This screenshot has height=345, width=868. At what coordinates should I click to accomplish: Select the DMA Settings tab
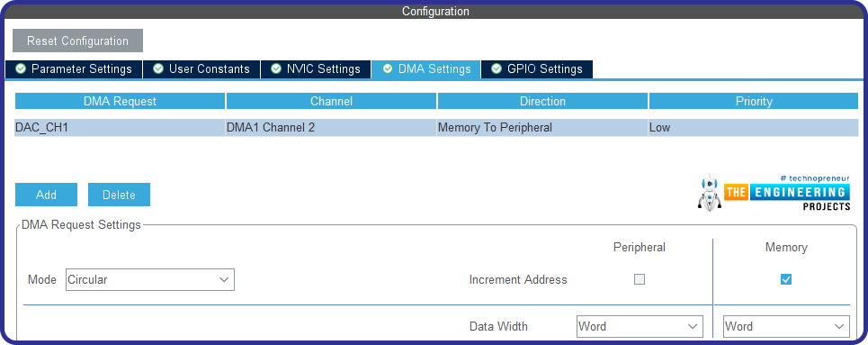click(426, 68)
